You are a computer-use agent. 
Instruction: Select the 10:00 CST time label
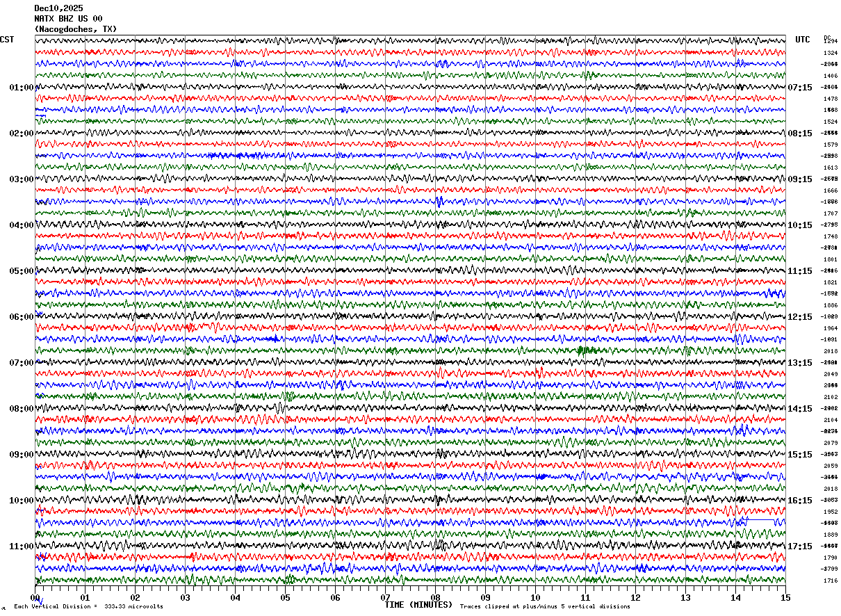pos(22,501)
